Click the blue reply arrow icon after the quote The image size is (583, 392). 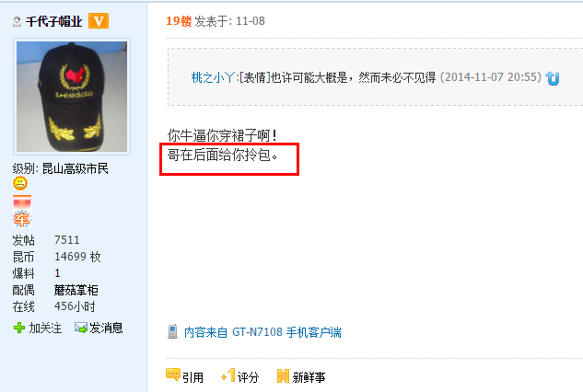pyautogui.click(x=553, y=78)
